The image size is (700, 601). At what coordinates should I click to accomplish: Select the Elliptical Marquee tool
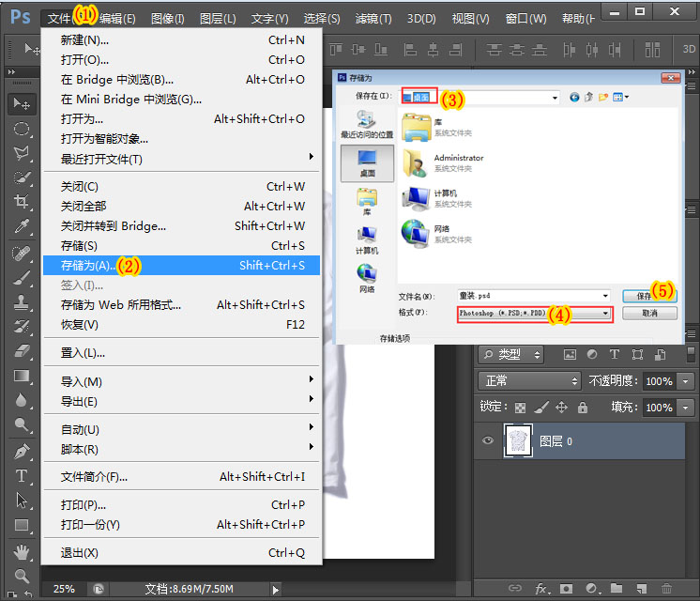pyautogui.click(x=22, y=130)
